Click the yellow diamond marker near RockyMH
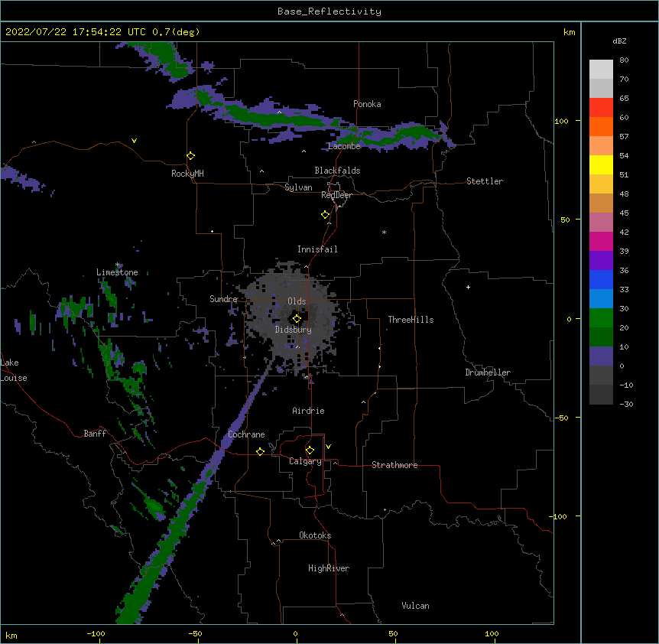The width and height of the screenshot is (659, 644). (x=190, y=156)
